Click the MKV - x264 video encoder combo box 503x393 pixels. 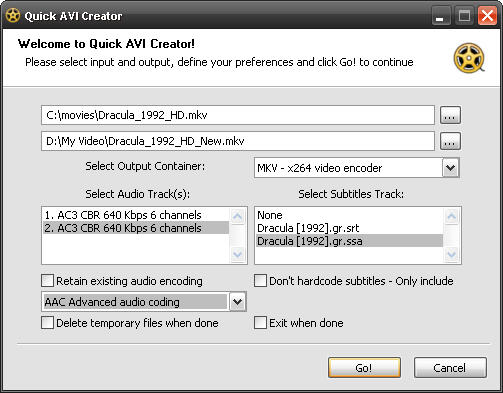(357, 168)
